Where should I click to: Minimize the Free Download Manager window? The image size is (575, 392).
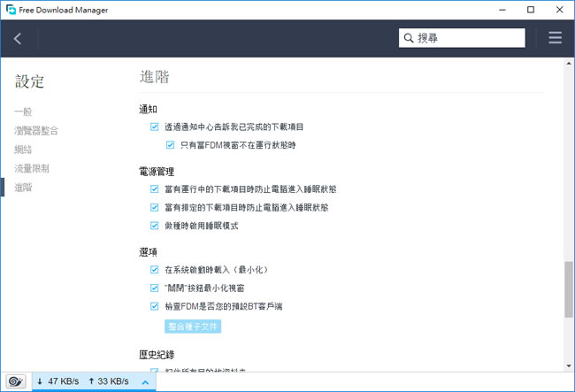pos(502,10)
